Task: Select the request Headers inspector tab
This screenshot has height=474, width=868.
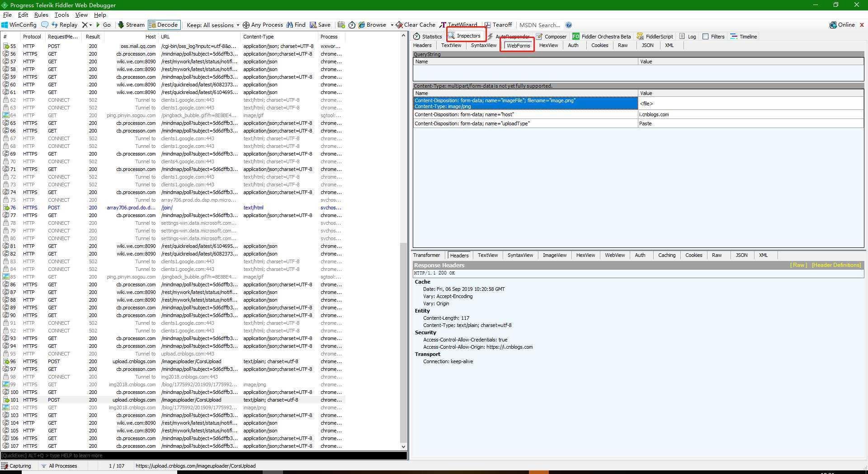Action: tap(422, 45)
